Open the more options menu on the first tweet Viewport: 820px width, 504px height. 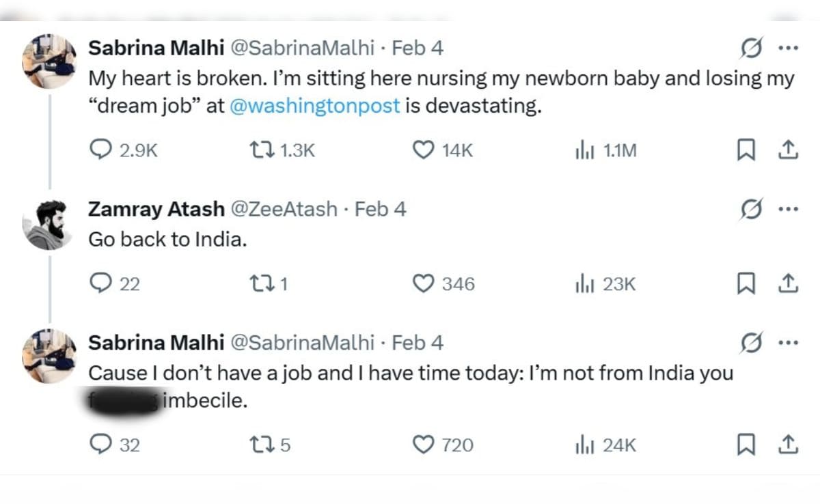coord(789,48)
